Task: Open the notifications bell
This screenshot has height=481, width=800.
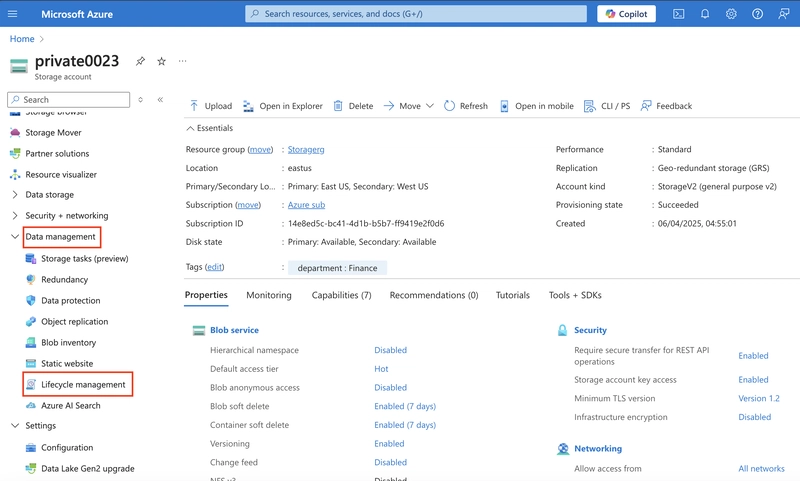Action: click(705, 14)
